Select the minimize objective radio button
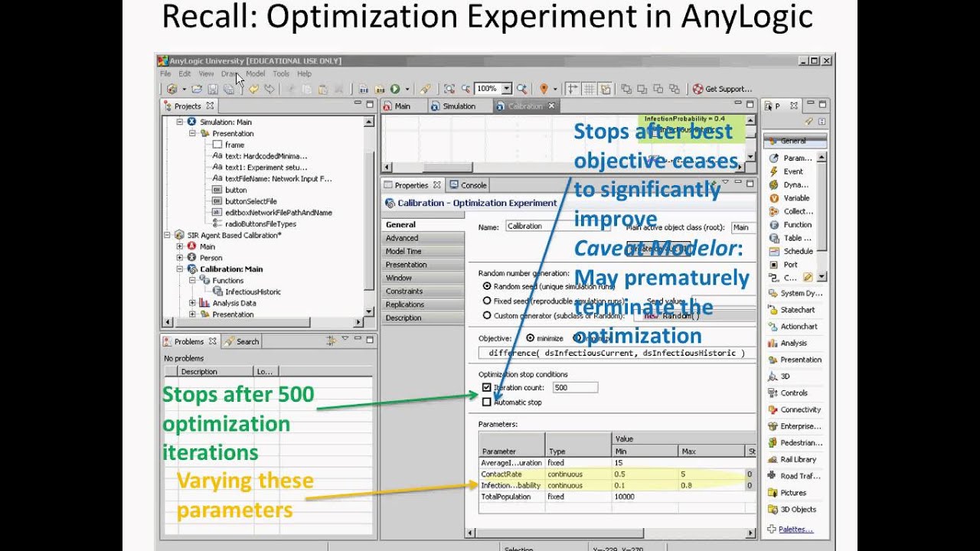Image resolution: width=980 pixels, height=551 pixels. 531,337
